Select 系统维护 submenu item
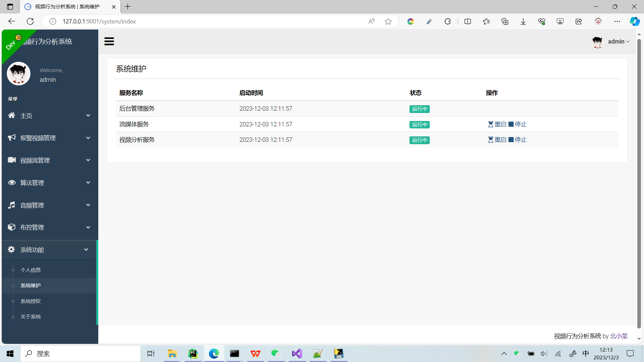 (x=31, y=286)
